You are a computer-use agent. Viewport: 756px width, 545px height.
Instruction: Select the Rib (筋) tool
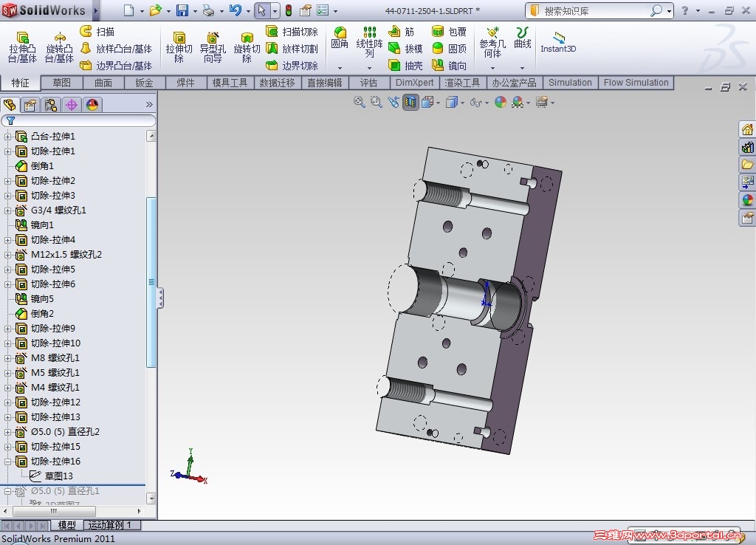(x=402, y=32)
